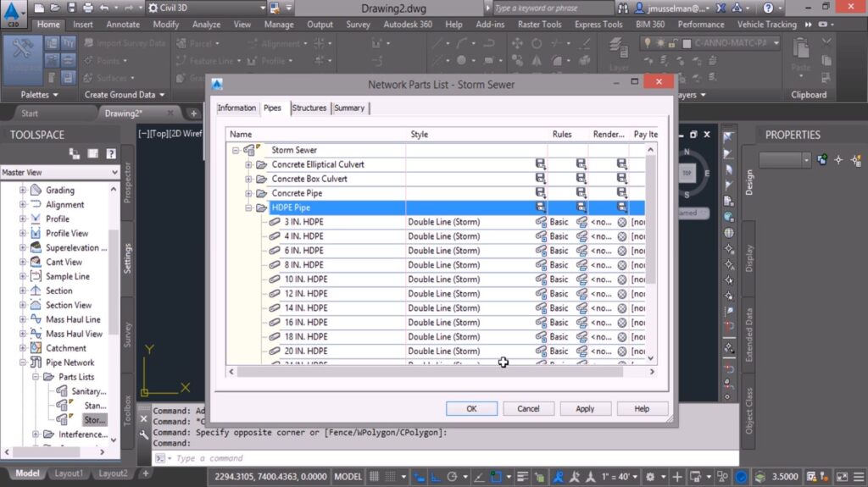Switch to the Information tab
Viewport: 868px width, 487px height.
[236, 108]
